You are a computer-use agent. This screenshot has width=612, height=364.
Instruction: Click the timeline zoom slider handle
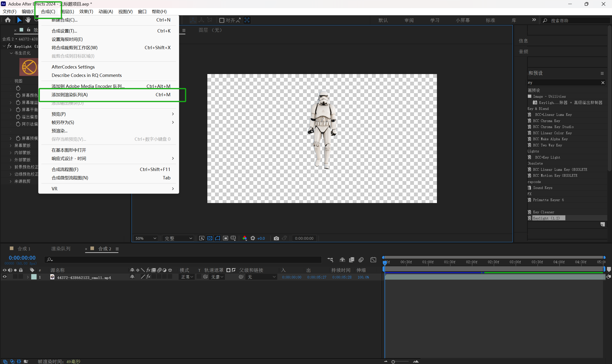point(393,362)
